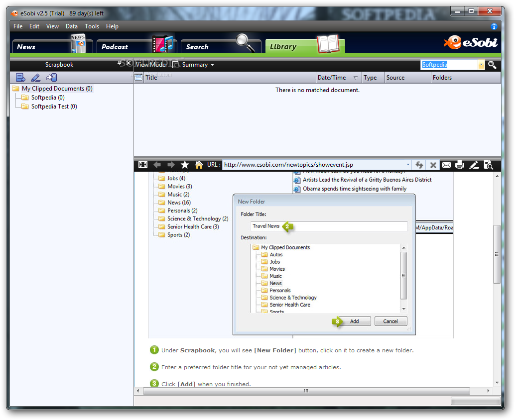This screenshot has height=420, width=515.
Task: Go to browser home page
Action: [x=199, y=165]
